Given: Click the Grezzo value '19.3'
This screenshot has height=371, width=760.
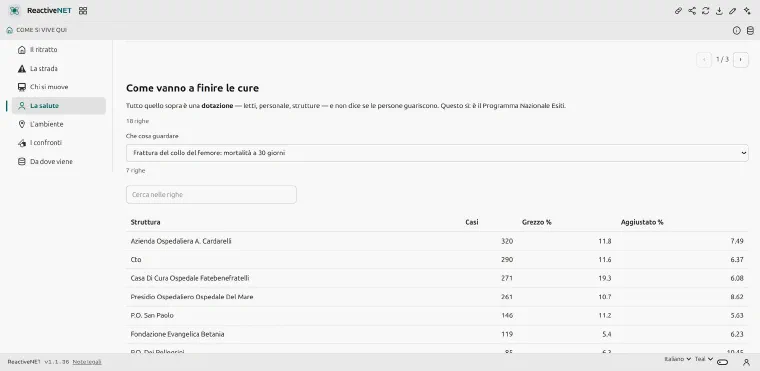Looking at the screenshot, I should click(605, 278).
